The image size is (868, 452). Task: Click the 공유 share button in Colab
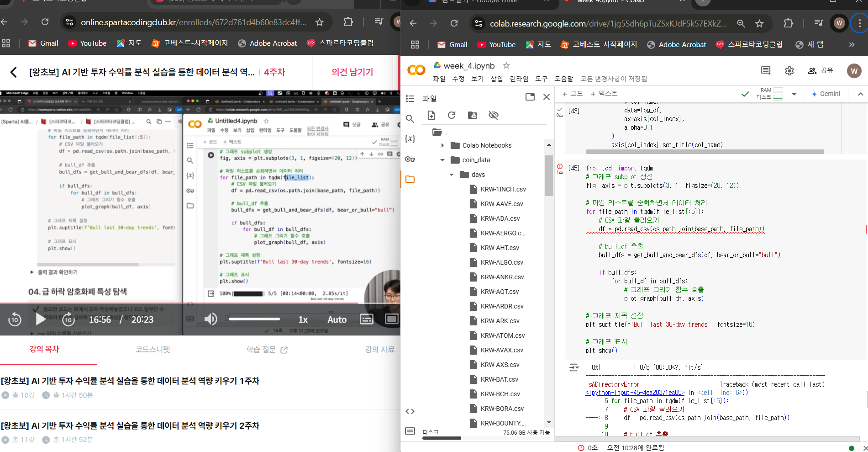821,70
